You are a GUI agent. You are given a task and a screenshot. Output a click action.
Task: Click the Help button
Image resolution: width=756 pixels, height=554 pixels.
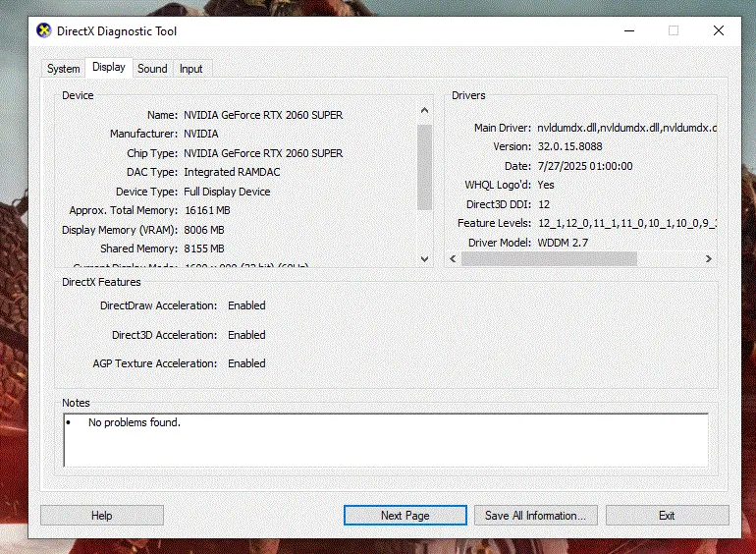pyautogui.click(x=102, y=516)
